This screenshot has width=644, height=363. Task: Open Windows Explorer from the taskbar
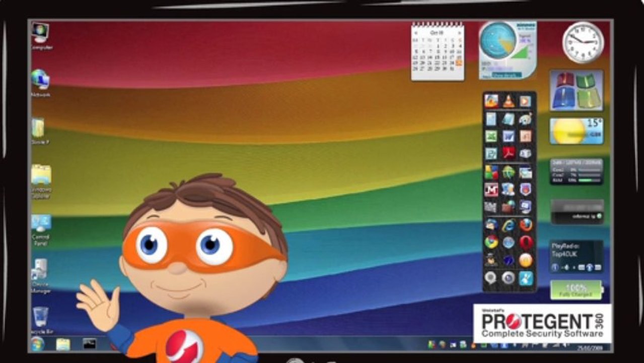point(63,344)
